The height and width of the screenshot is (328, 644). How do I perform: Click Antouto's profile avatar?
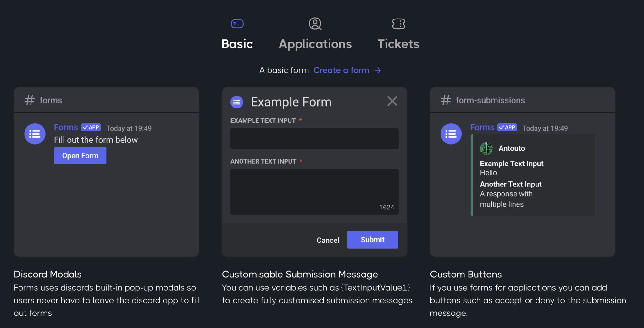486,148
